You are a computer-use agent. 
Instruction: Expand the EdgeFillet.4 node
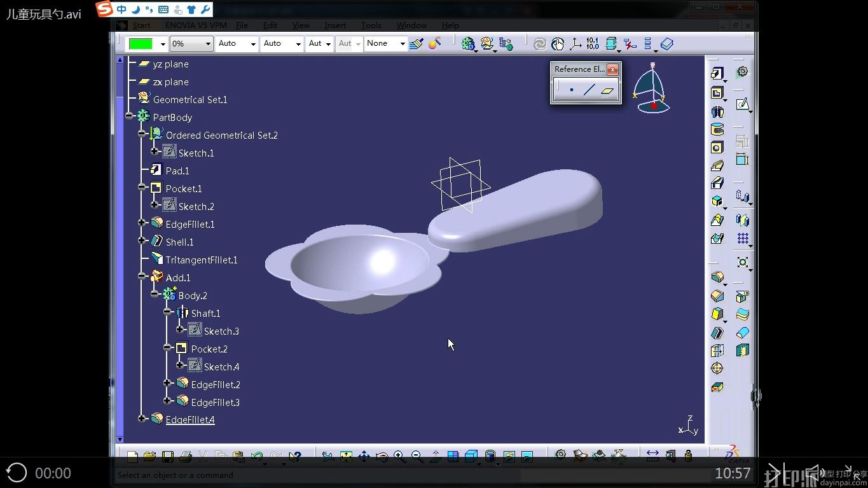[142, 419]
